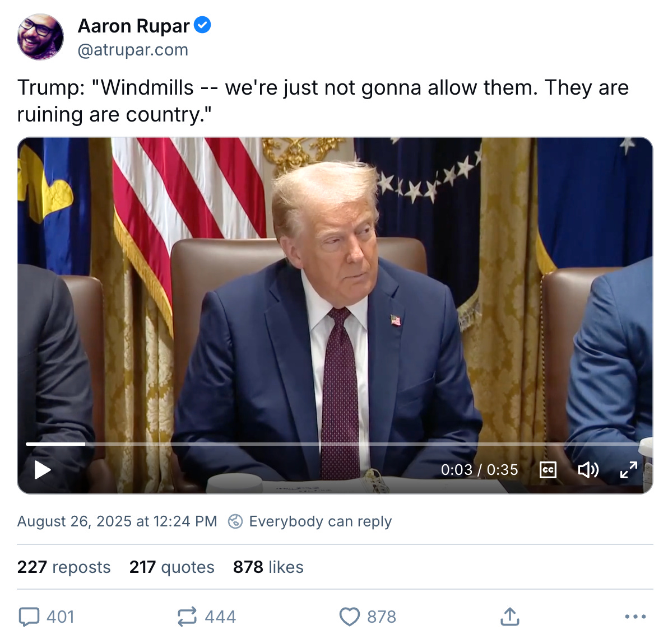View the 217 quotes list
This screenshot has height=644, width=668.
coord(171,567)
